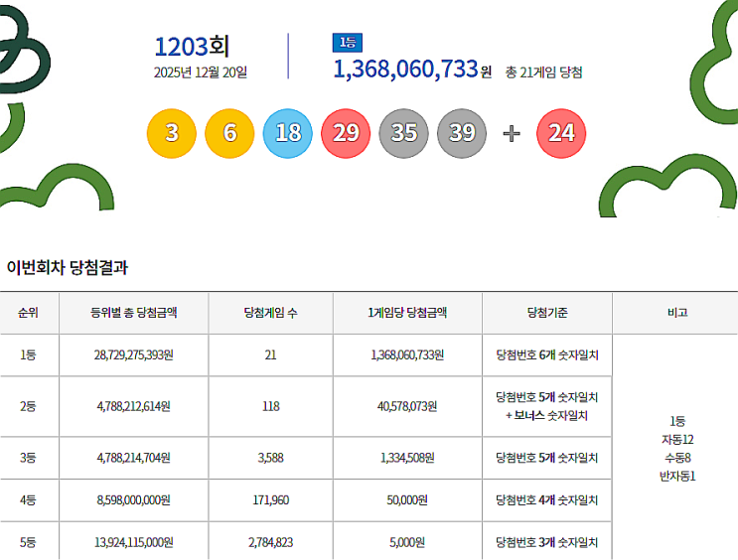Click the 1게임당 당첨금액 column header
This screenshot has width=738, height=560.
coord(407,313)
